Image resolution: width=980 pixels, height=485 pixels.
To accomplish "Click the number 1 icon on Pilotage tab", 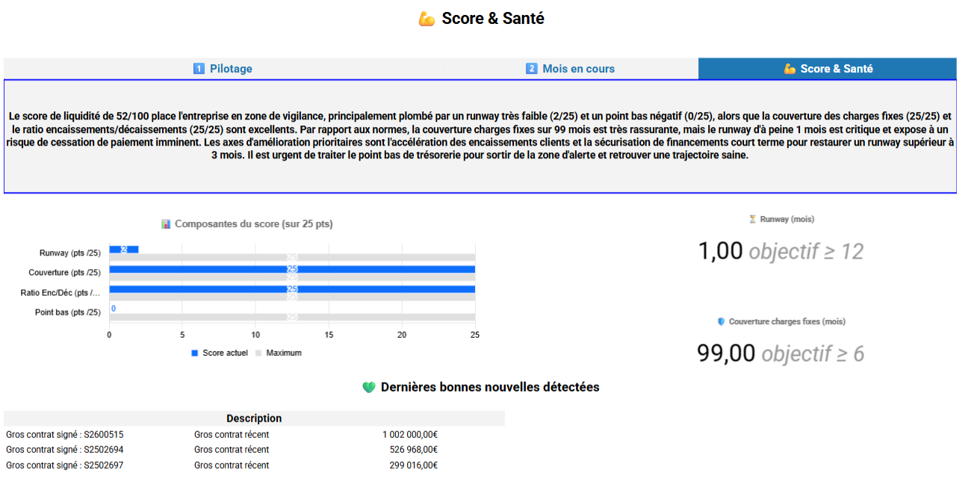I will (x=199, y=69).
